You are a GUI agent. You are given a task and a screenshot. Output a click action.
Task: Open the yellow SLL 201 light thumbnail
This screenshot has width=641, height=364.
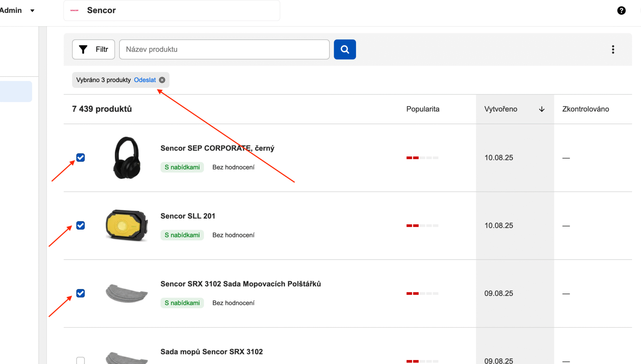[127, 225]
